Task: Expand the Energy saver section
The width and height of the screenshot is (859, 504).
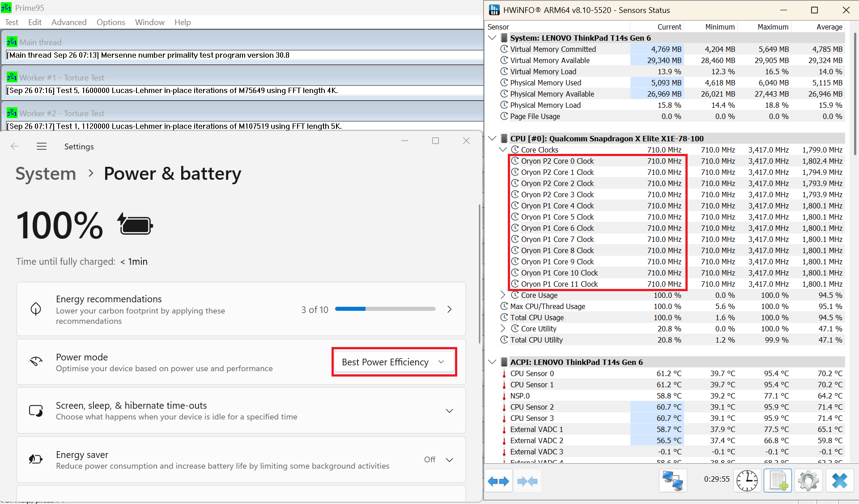Action: (450, 460)
